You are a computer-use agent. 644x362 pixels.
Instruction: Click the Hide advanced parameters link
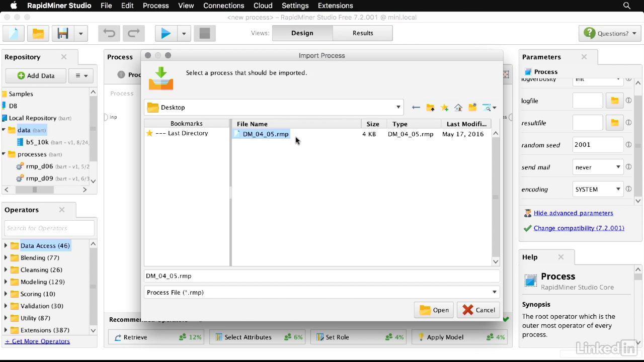click(573, 213)
